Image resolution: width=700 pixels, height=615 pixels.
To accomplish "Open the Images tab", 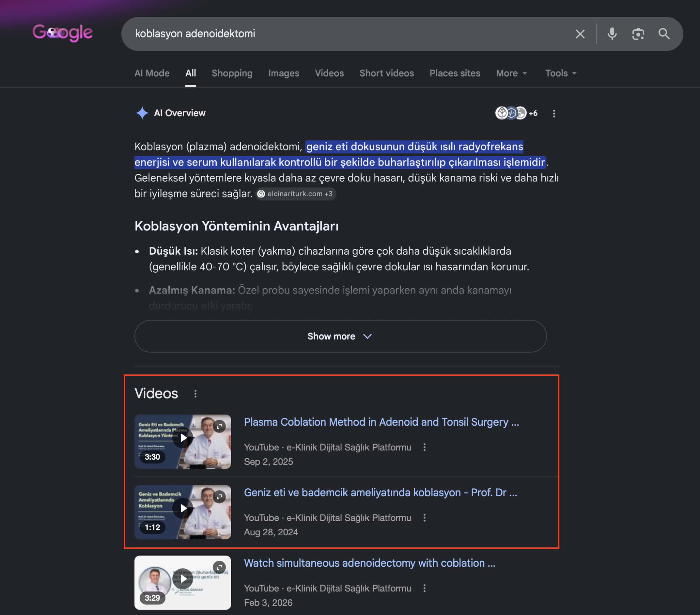I will 284,73.
